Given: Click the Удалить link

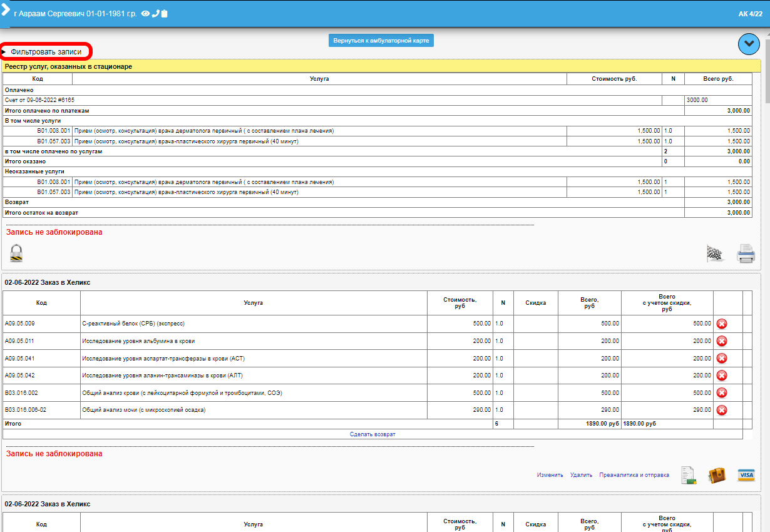Looking at the screenshot, I should (x=581, y=475).
